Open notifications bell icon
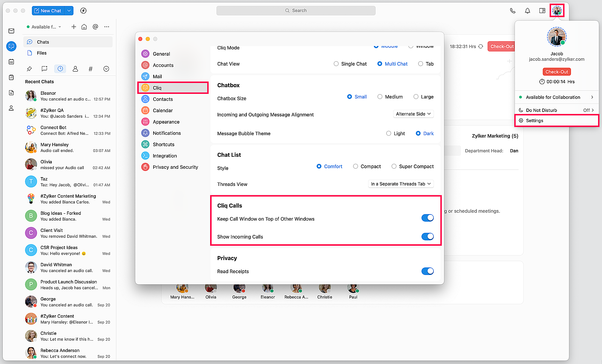The image size is (602, 364). [x=527, y=11]
